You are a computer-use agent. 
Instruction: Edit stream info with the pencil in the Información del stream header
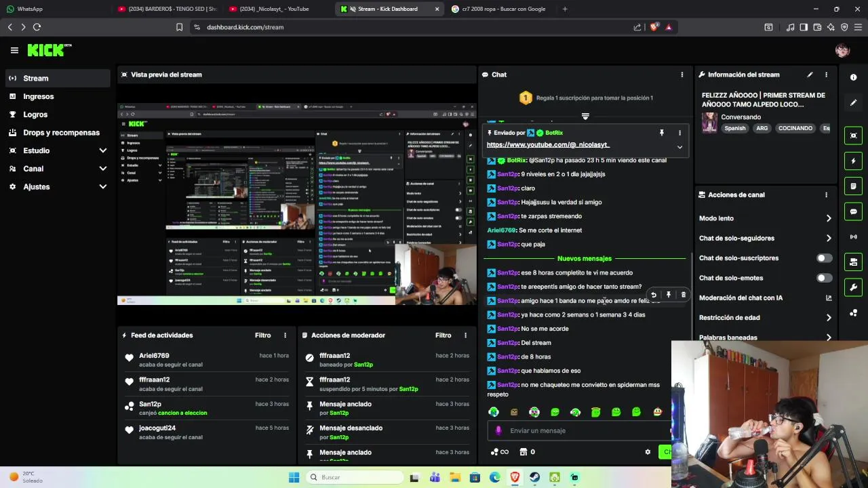click(810, 75)
